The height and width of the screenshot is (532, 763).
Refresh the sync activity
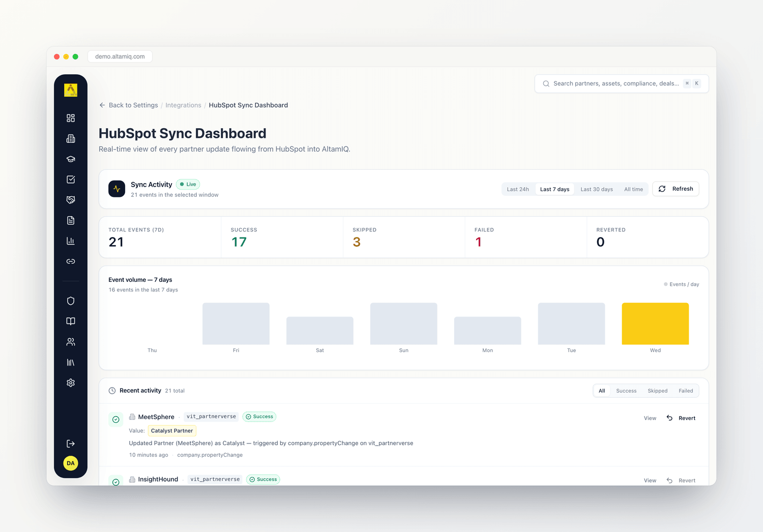(x=676, y=189)
